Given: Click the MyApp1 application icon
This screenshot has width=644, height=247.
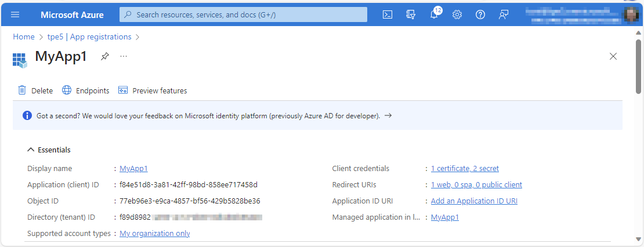Looking at the screenshot, I should [x=20, y=60].
